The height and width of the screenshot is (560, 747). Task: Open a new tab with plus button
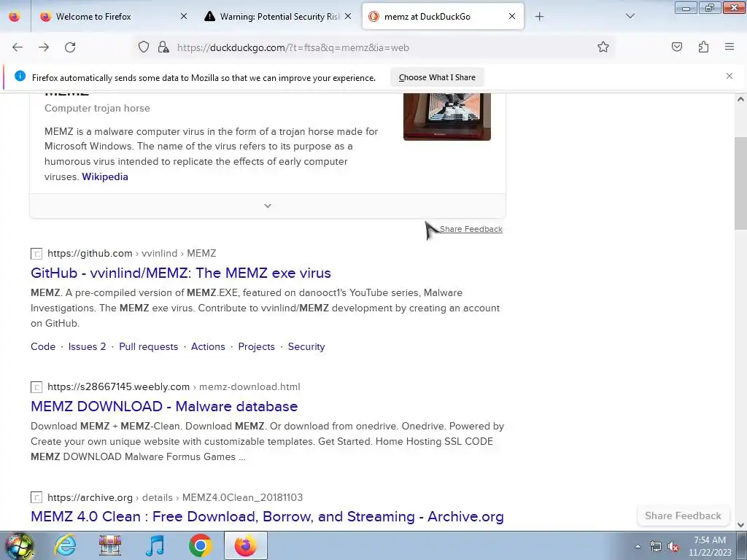(x=539, y=17)
